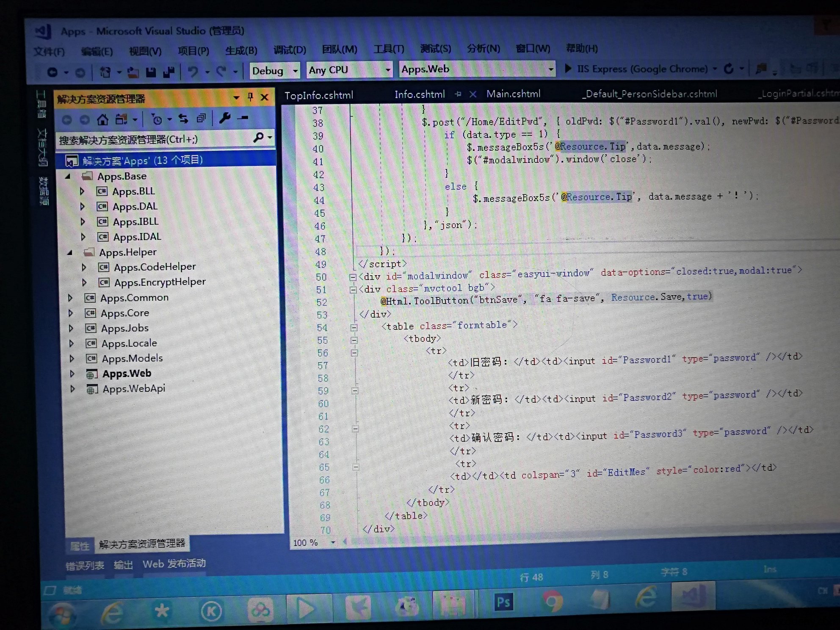The image size is (840, 630).
Task: Click the green Start debugging arrow
Action: [x=568, y=68]
